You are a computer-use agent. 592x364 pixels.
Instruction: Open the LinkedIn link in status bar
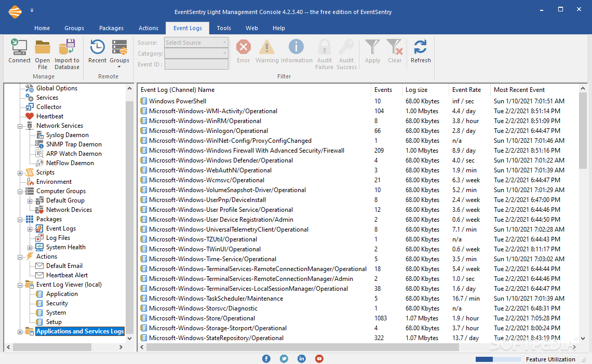tap(302, 359)
